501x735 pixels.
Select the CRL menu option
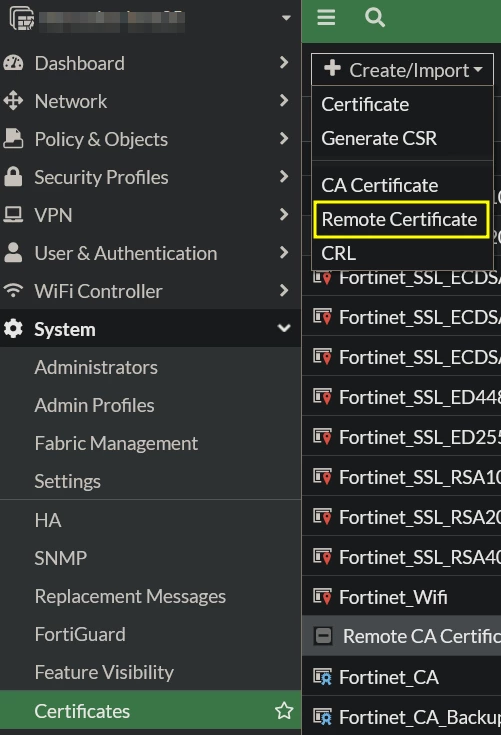coord(338,253)
